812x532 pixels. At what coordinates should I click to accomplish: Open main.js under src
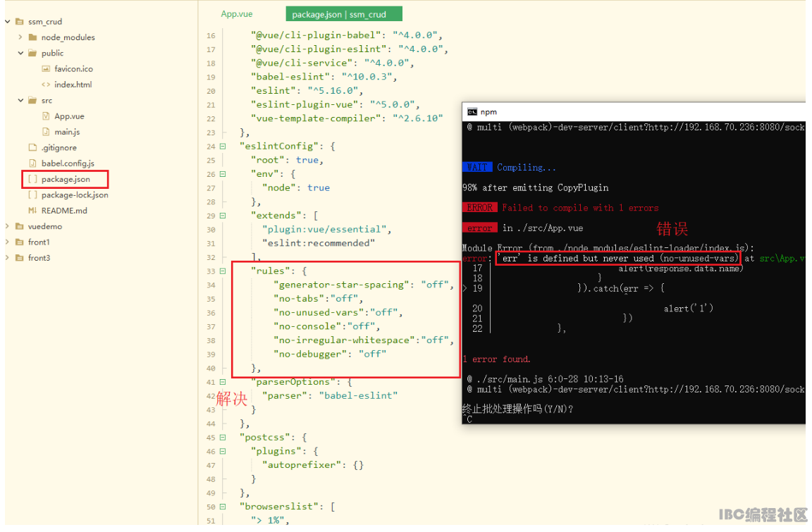[68, 132]
